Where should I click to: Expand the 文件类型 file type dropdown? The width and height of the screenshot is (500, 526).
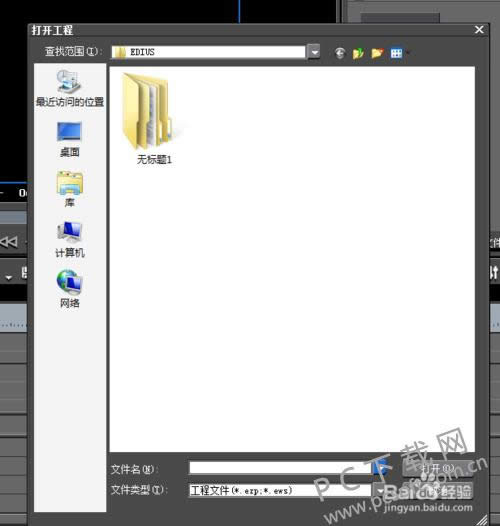pyautogui.click(x=380, y=491)
